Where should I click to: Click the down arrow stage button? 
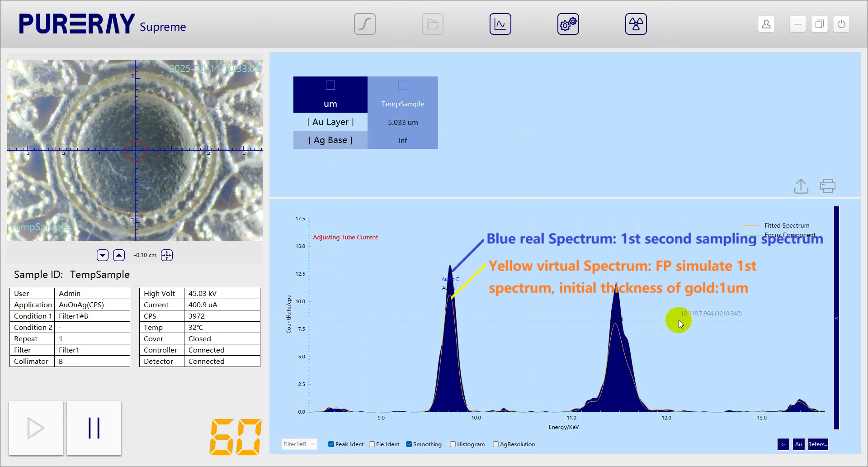pyautogui.click(x=103, y=255)
